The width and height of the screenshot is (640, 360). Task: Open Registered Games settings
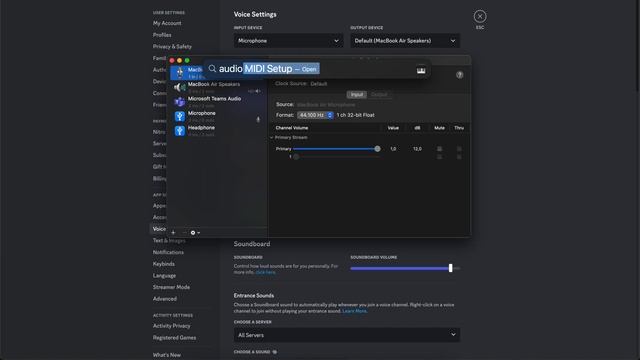(x=174, y=338)
